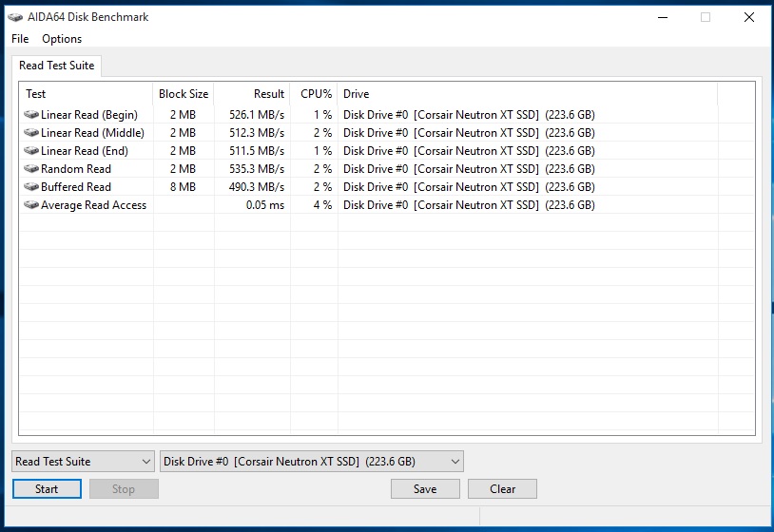Click the 526.1 MB/s result value

(x=257, y=115)
